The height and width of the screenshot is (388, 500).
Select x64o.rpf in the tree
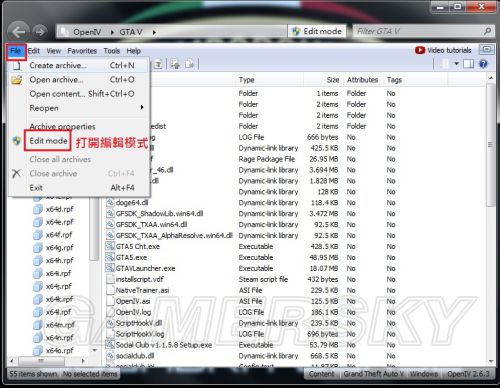tap(60, 351)
